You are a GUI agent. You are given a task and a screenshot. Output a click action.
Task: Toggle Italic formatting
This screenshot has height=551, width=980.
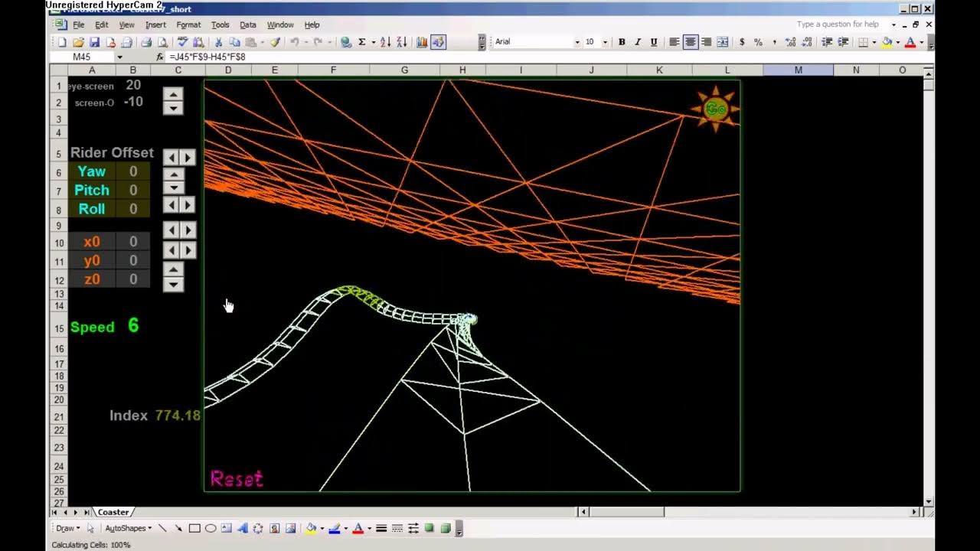coord(638,42)
